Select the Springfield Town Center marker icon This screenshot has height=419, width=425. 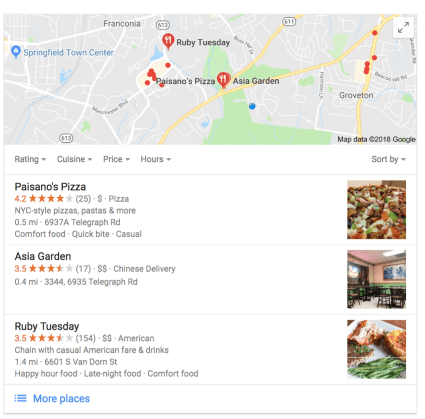[16, 52]
